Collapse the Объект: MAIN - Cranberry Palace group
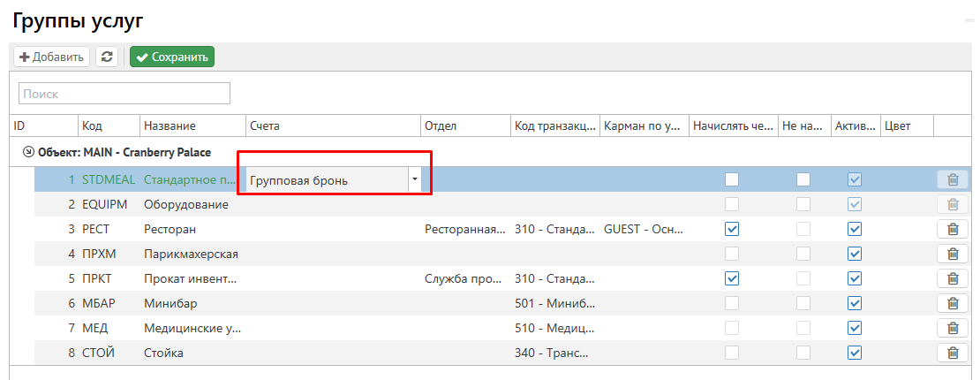 28,152
